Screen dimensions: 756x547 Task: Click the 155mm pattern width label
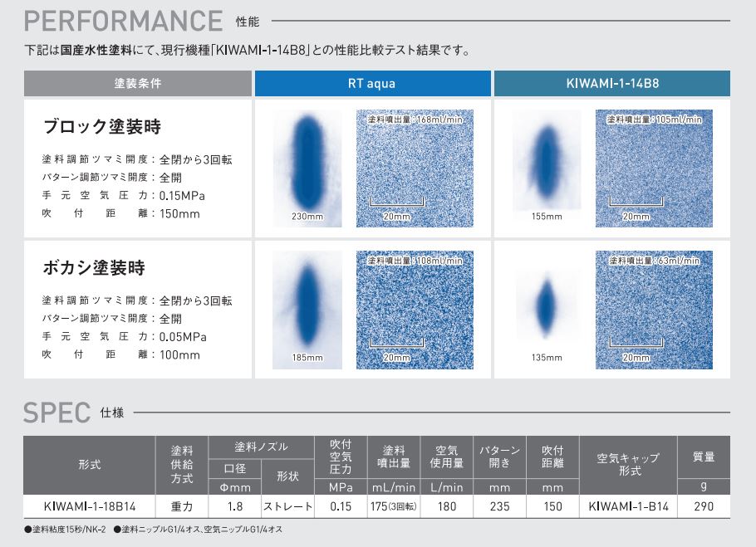[x=547, y=217]
